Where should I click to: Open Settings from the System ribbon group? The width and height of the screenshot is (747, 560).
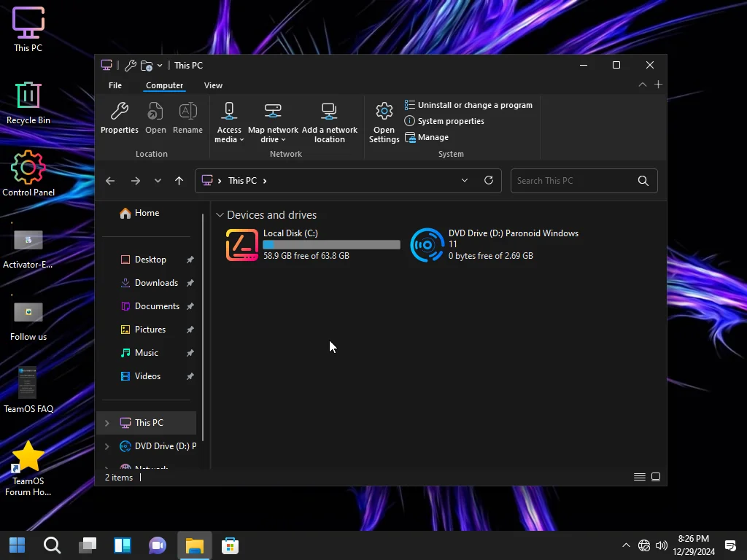click(384, 122)
